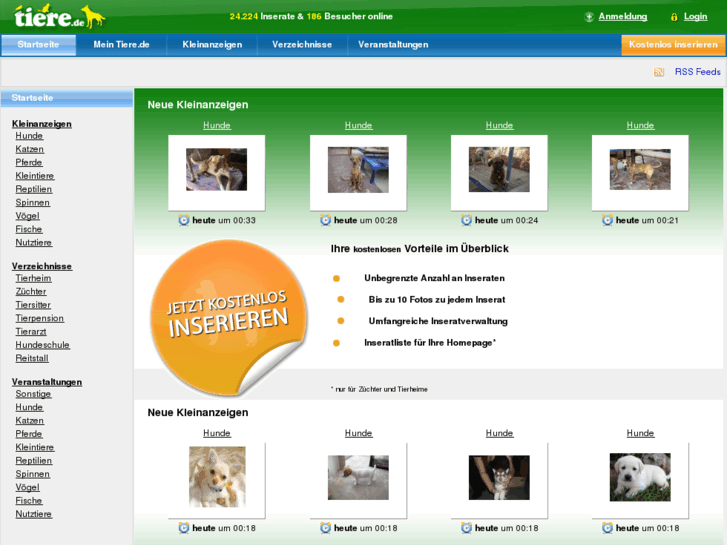
Task: Click the Kostenlos inserieren button
Action: click(x=673, y=45)
